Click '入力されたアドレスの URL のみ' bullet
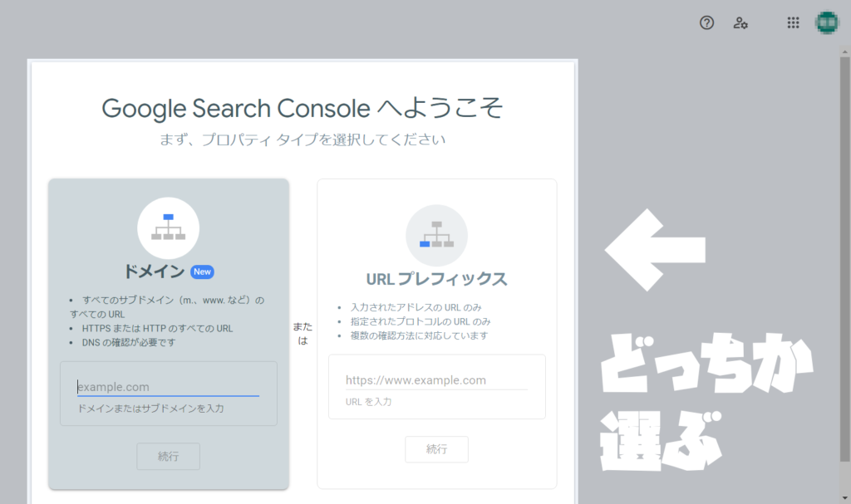The image size is (851, 504). coord(416,307)
